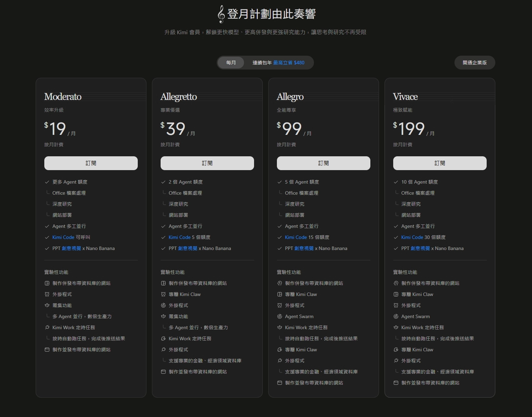Open the Kimi Code link in Allegro
Viewport: 532px width, 417px height.
click(x=296, y=237)
